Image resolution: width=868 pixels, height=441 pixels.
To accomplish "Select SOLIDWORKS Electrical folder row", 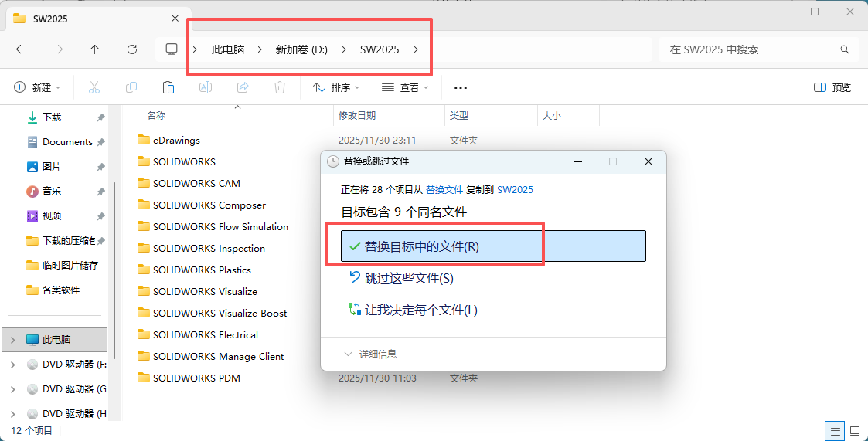I will click(198, 334).
